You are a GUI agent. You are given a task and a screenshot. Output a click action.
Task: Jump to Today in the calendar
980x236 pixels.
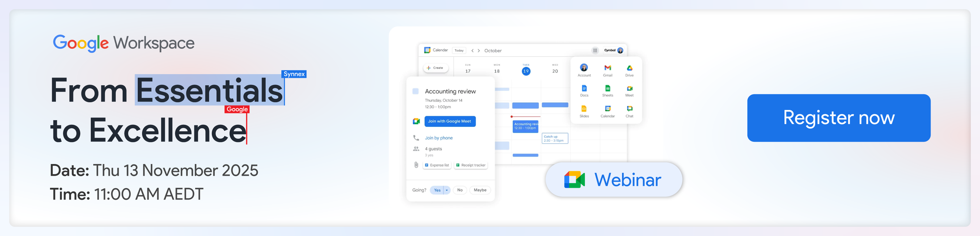[459, 51]
